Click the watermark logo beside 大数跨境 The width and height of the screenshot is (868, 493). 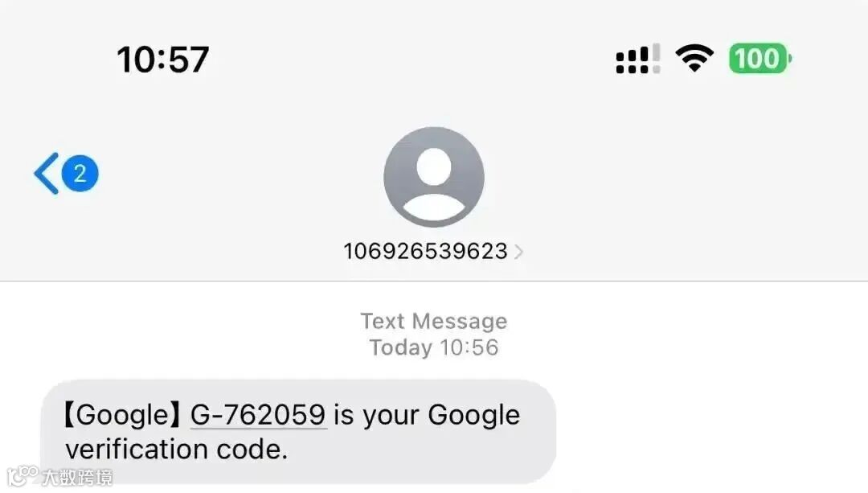tap(23, 476)
